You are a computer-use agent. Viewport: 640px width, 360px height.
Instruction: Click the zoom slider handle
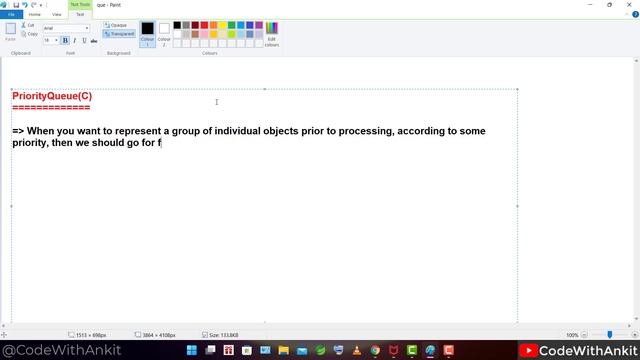[609, 335]
